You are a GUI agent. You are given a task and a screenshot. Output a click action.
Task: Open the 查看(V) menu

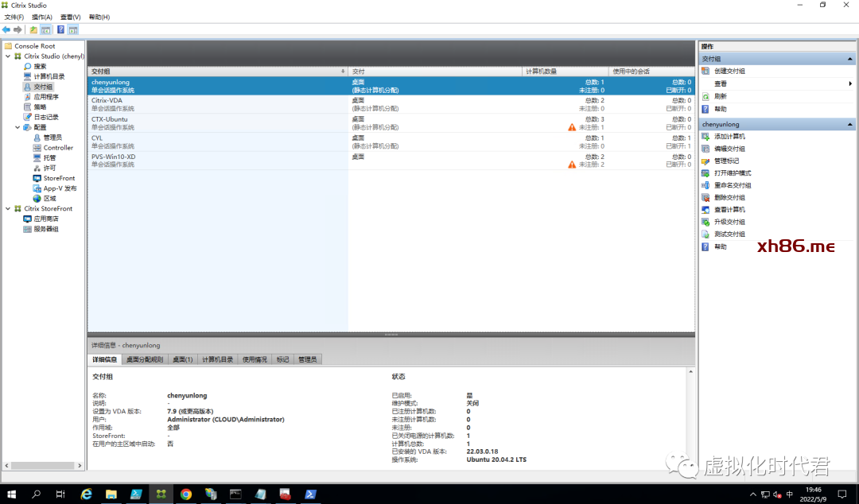(70, 17)
